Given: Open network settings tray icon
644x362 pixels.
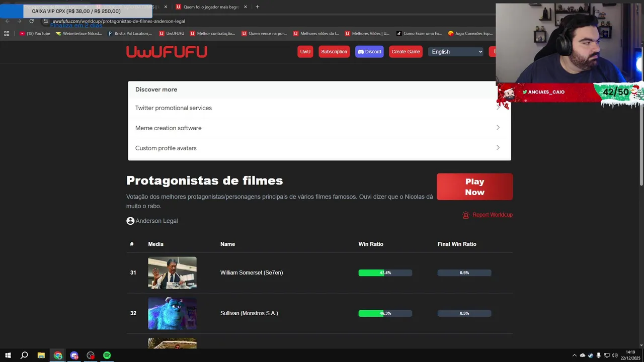Looking at the screenshot, I should (x=606, y=355).
